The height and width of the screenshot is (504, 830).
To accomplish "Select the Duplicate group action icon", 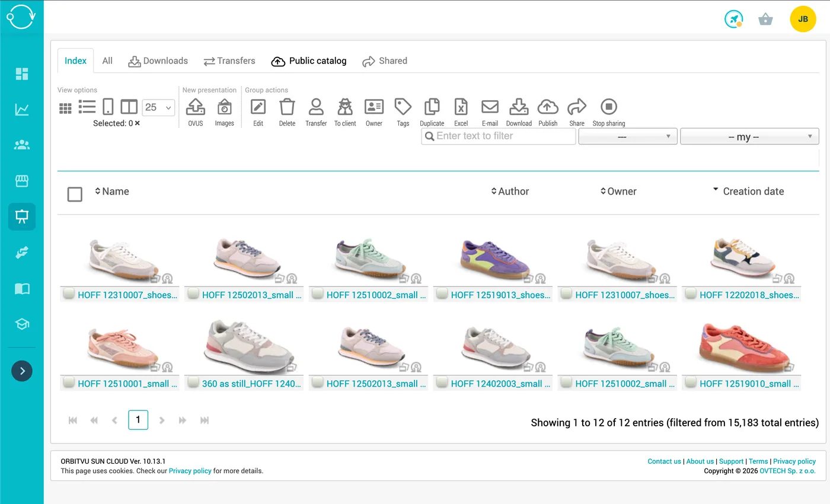I will pyautogui.click(x=432, y=107).
